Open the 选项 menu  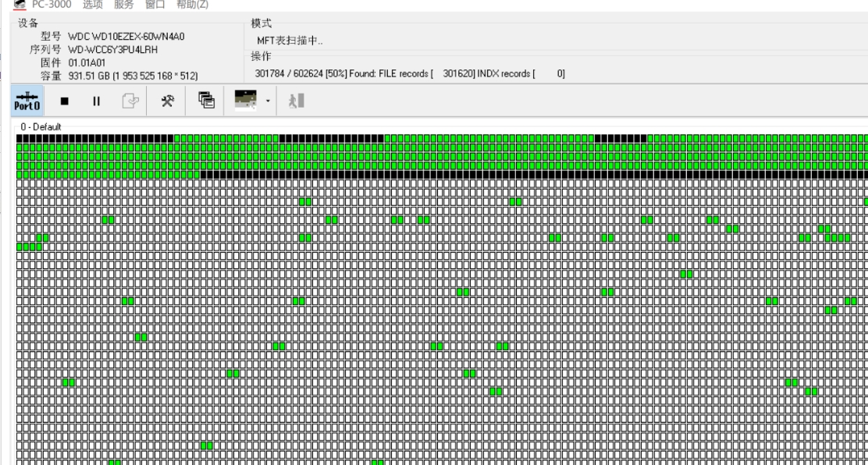tap(93, 5)
